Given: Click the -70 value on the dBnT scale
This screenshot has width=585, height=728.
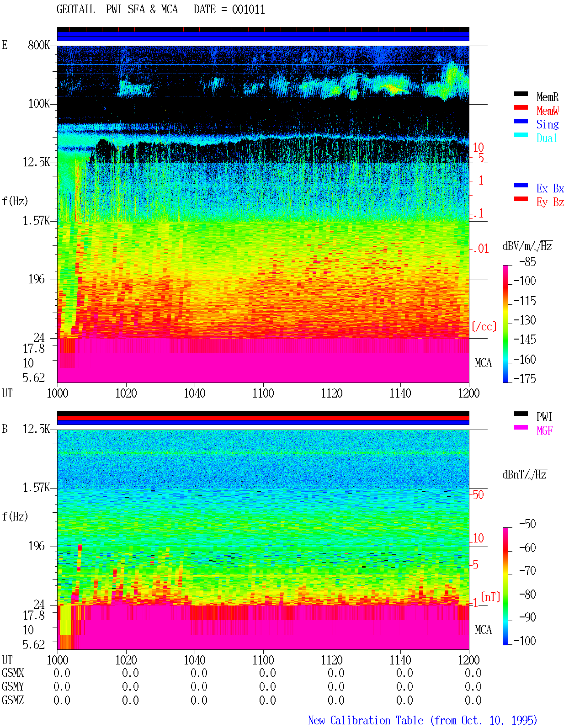Looking at the screenshot, I should click(x=527, y=570).
